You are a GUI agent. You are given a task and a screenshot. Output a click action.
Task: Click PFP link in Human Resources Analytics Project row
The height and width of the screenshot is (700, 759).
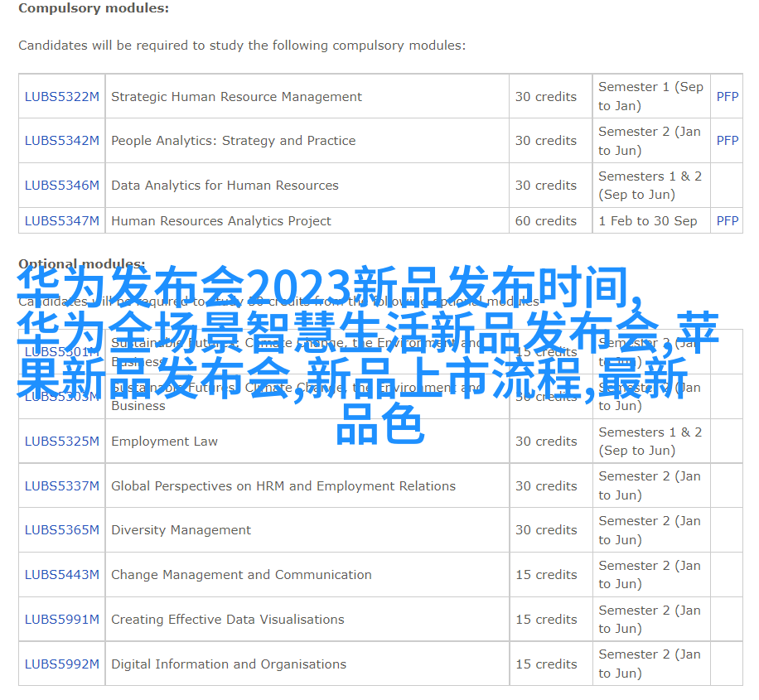click(x=727, y=220)
